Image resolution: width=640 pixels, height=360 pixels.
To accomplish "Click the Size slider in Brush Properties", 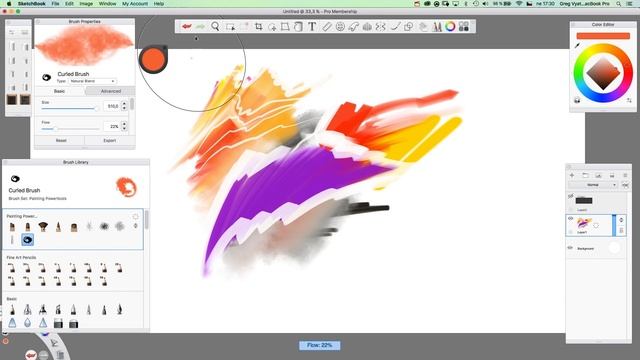I will click(x=70, y=109).
